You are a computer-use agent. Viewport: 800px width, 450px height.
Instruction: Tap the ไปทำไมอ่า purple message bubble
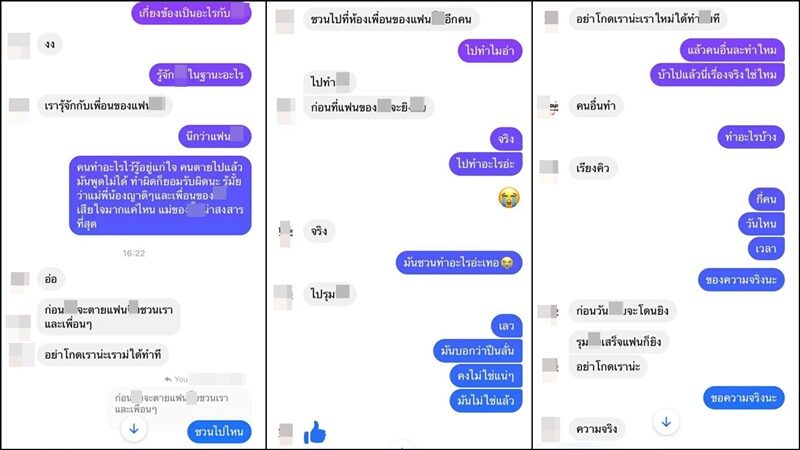490,51
